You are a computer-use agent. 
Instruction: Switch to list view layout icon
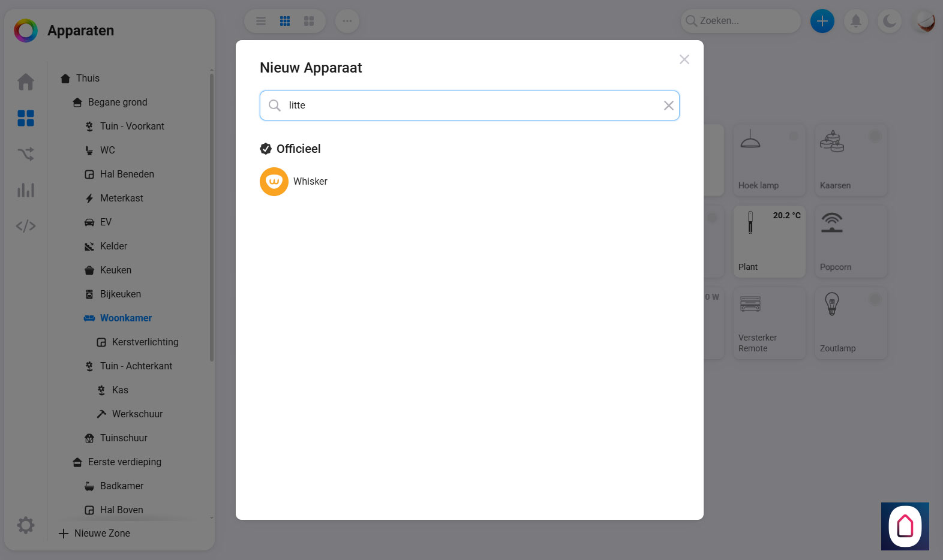click(x=261, y=21)
